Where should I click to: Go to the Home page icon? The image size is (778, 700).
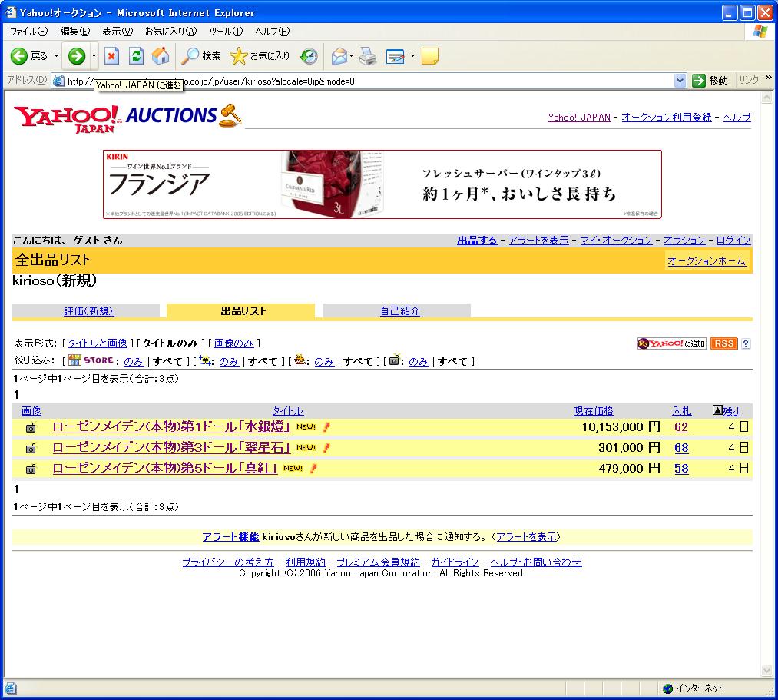click(x=161, y=56)
